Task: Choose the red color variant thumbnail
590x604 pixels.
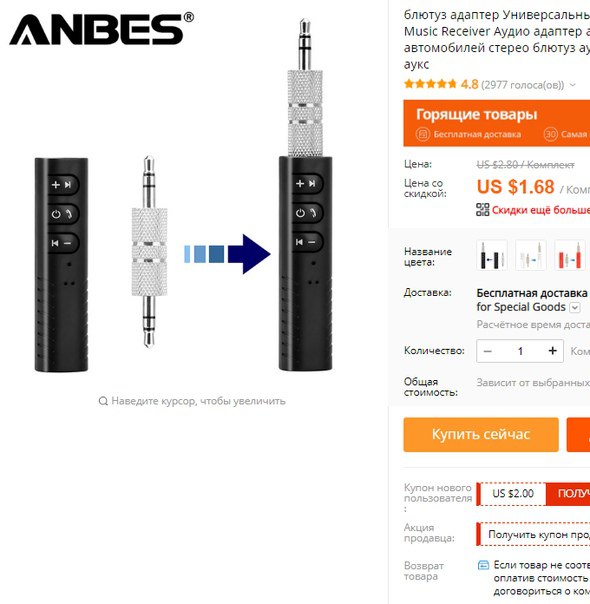Action: (570, 255)
